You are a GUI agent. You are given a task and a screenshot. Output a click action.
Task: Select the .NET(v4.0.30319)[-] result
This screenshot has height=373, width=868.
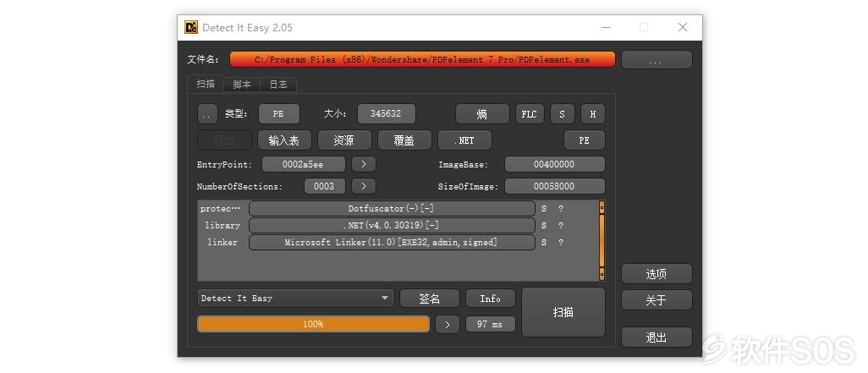(392, 225)
